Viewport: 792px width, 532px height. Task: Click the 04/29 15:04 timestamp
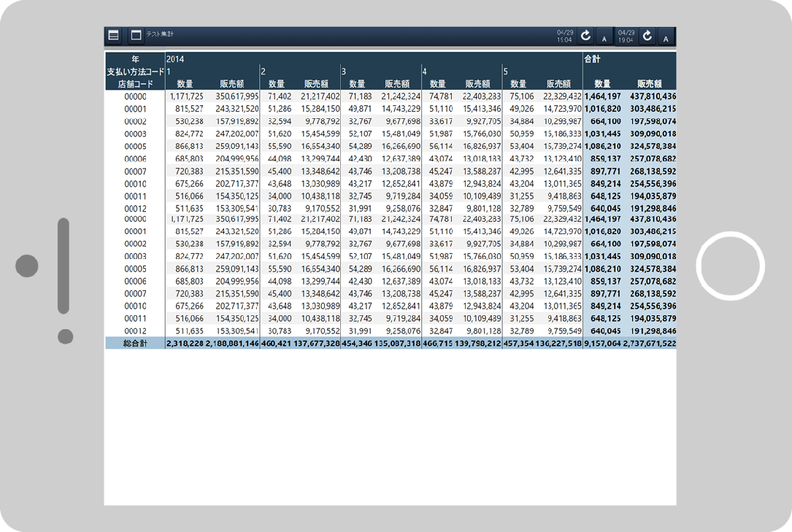point(564,36)
